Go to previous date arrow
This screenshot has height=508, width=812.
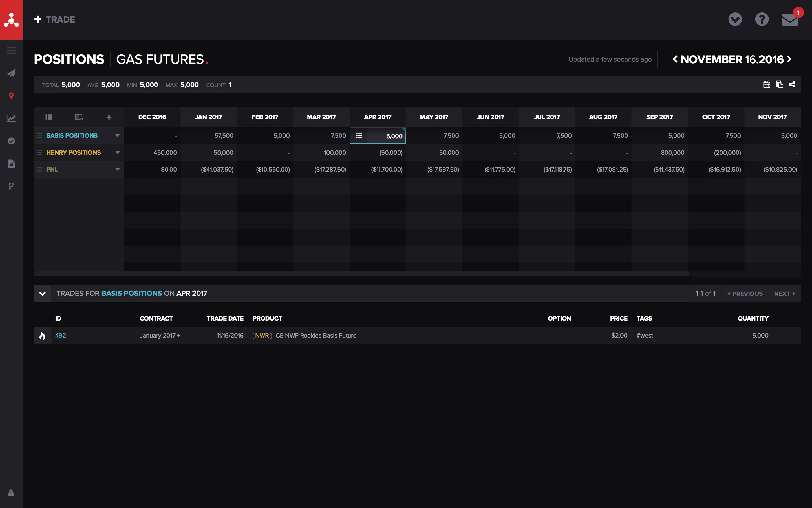[675, 59]
